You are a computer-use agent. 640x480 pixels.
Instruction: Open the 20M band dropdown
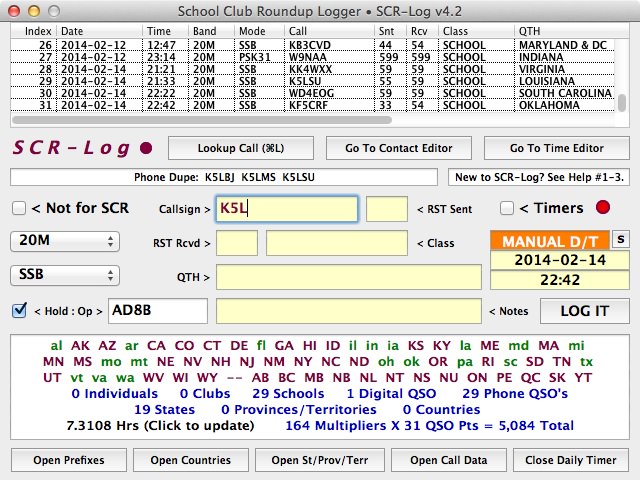(x=64, y=242)
